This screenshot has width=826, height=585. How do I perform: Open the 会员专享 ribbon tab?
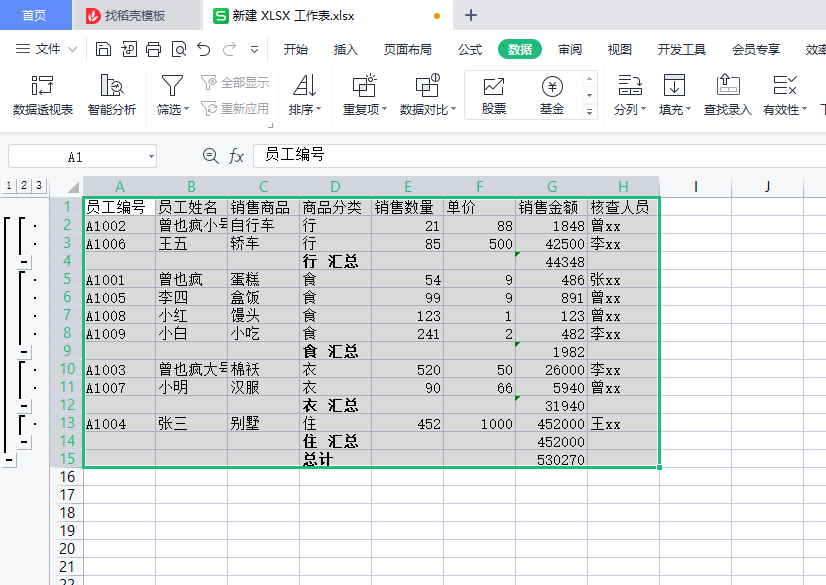tap(756, 49)
